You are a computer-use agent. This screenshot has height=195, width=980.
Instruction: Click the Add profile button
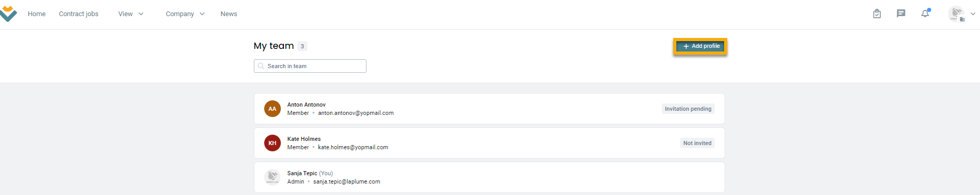pyautogui.click(x=701, y=46)
